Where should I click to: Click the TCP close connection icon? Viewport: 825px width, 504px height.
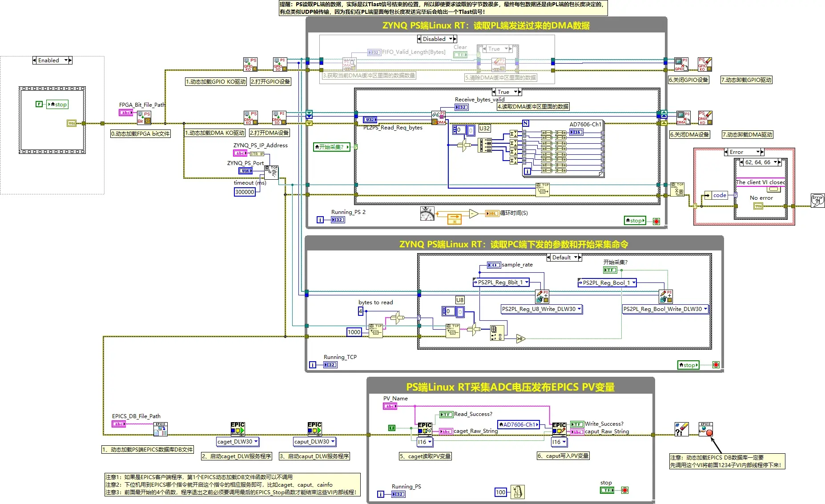[677, 189]
